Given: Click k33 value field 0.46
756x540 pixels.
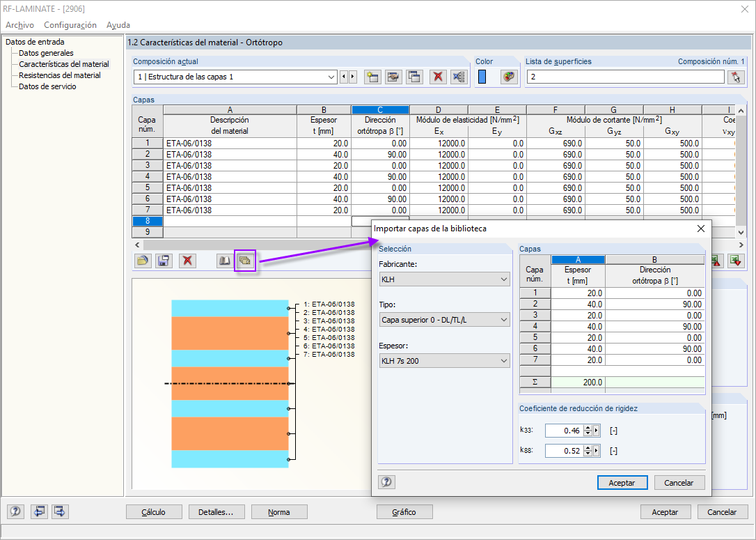Looking at the screenshot, I should pos(564,431).
